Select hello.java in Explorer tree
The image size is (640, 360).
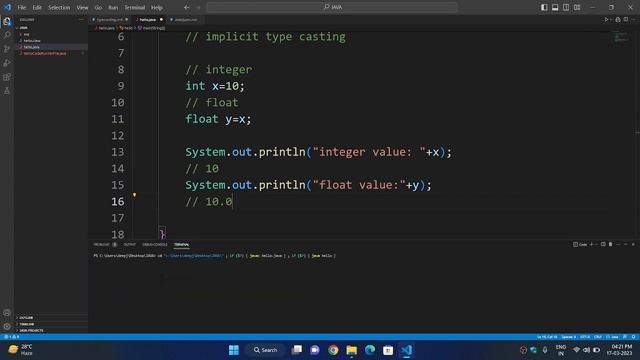click(x=51, y=47)
